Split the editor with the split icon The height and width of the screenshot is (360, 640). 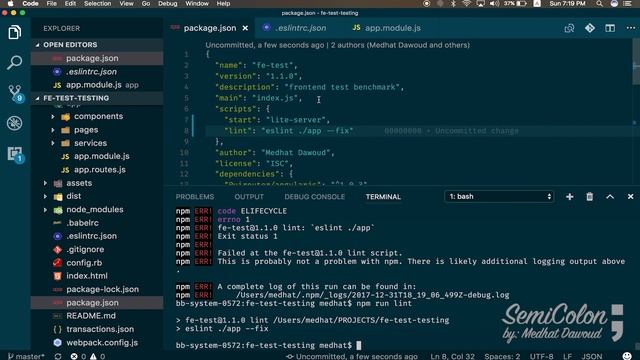pyautogui.click(x=610, y=28)
